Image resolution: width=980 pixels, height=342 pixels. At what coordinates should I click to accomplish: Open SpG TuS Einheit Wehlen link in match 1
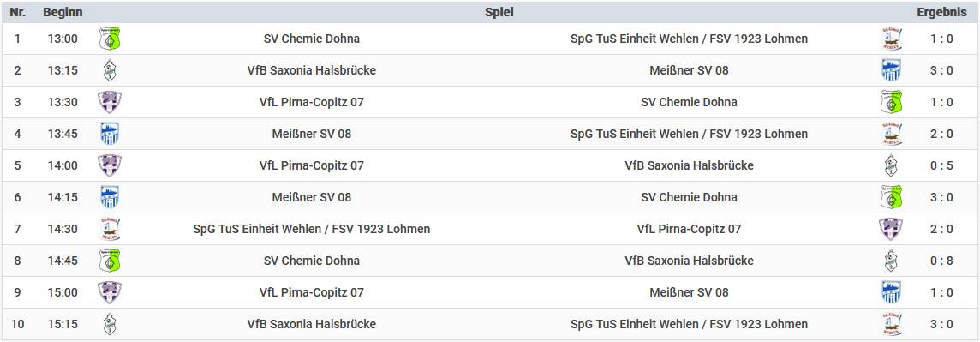point(689,39)
